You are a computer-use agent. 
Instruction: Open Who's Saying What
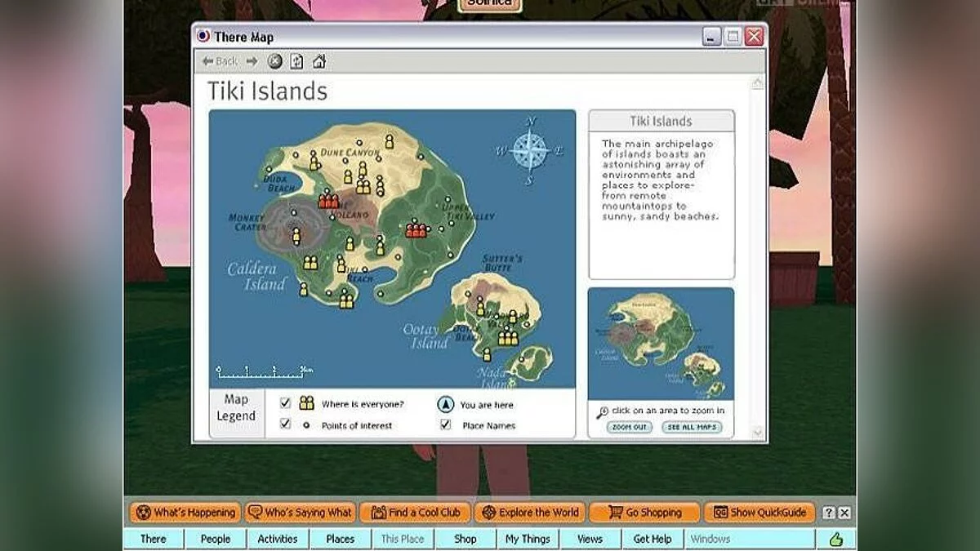(x=300, y=513)
